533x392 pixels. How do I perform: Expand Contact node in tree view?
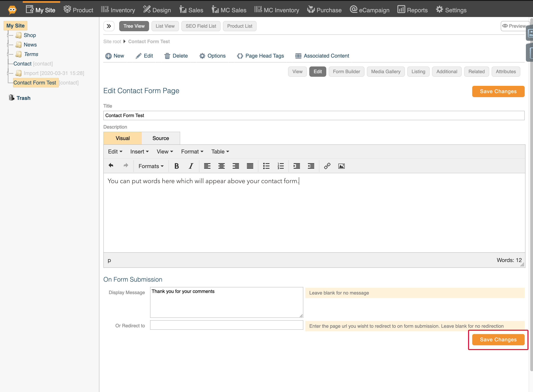(8, 63)
